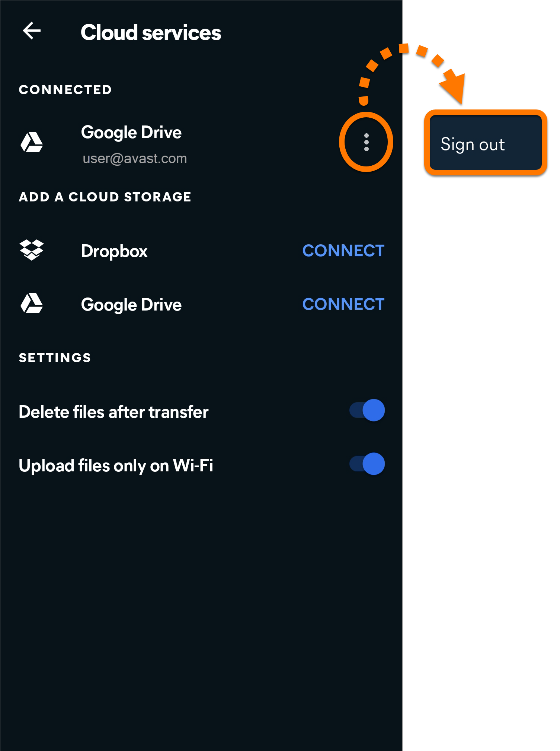This screenshot has width=560, height=751.
Task: Click the Dropbox label text
Action: pyautogui.click(x=114, y=251)
